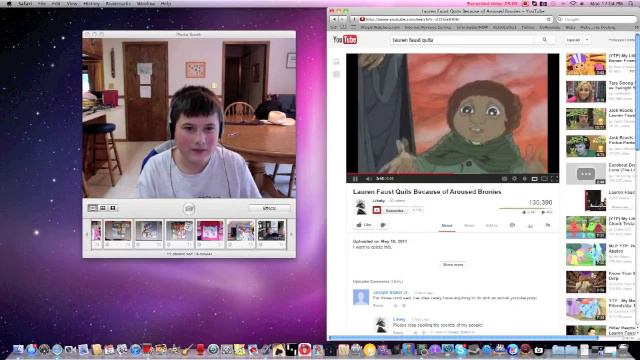The width and height of the screenshot is (640, 360).
Task: Open the Photo Booth Effects button
Action: click(x=269, y=208)
